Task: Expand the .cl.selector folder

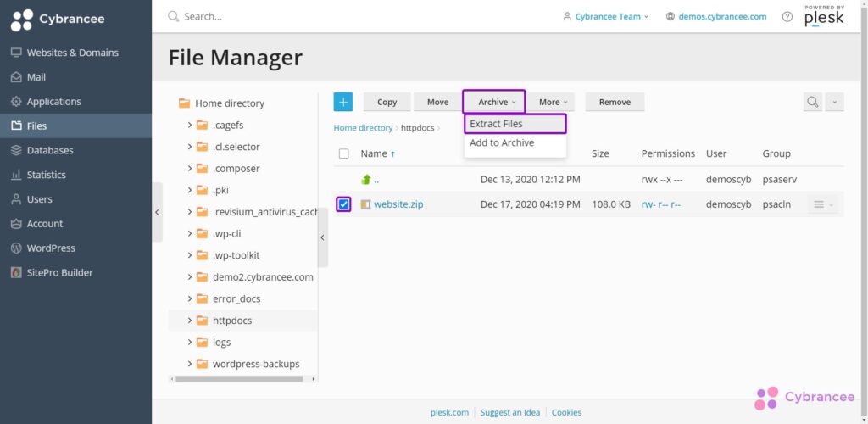Action: (190, 147)
